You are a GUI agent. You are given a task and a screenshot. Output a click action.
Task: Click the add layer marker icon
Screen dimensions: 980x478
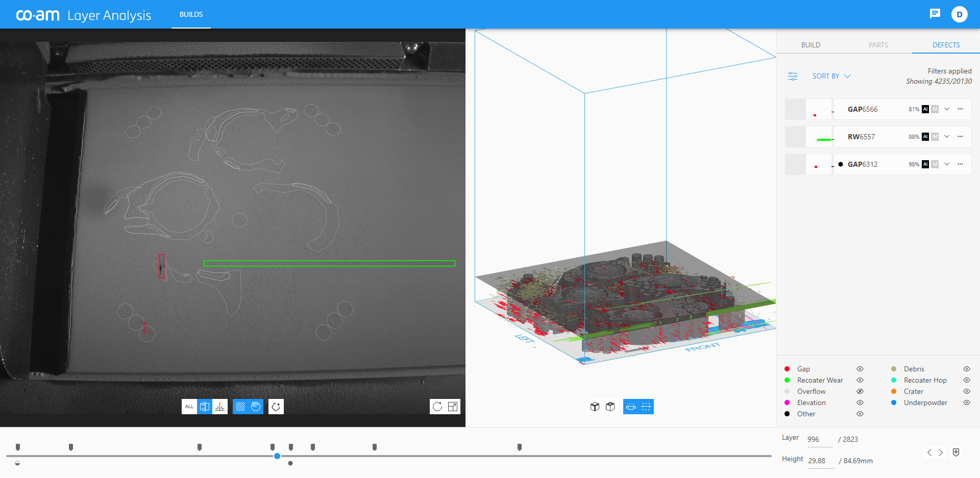tap(956, 452)
